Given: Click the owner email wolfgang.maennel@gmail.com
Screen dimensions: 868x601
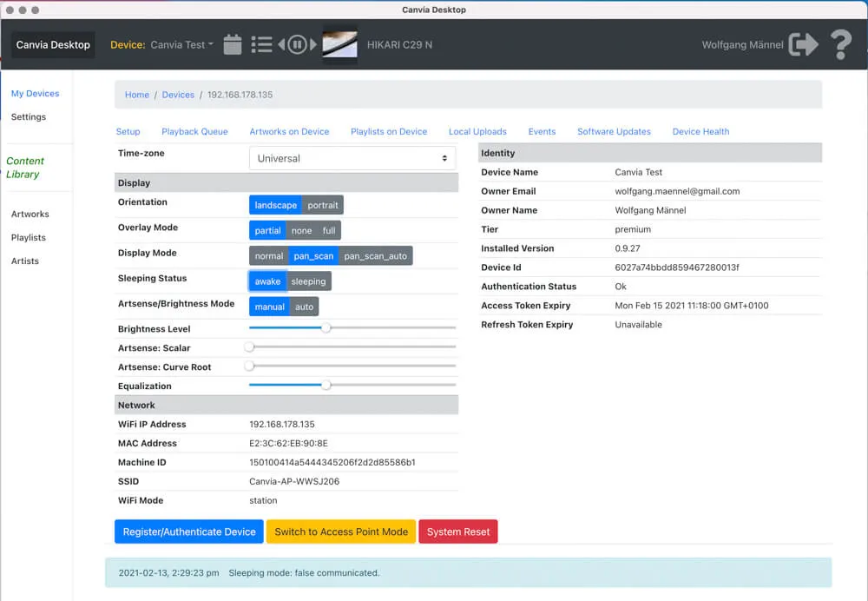Looking at the screenshot, I should click(x=677, y=191).
